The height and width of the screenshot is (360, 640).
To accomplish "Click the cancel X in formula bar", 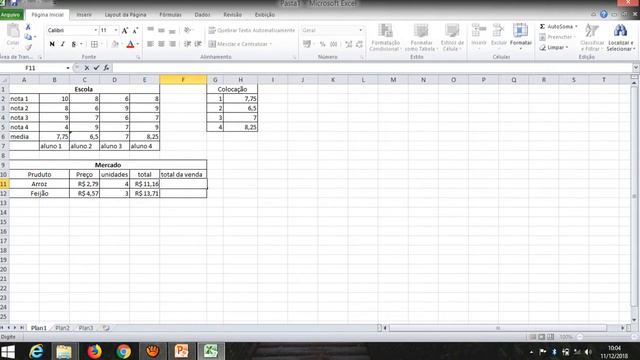I will pos(87,68).
